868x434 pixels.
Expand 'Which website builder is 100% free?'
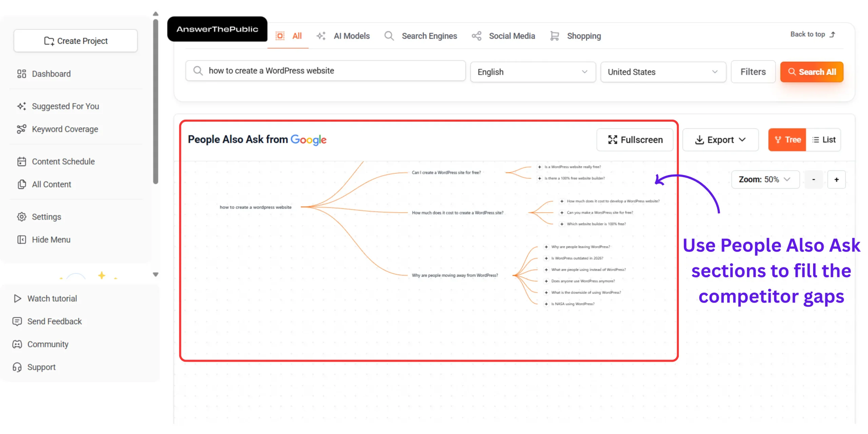tap(562, 224)
